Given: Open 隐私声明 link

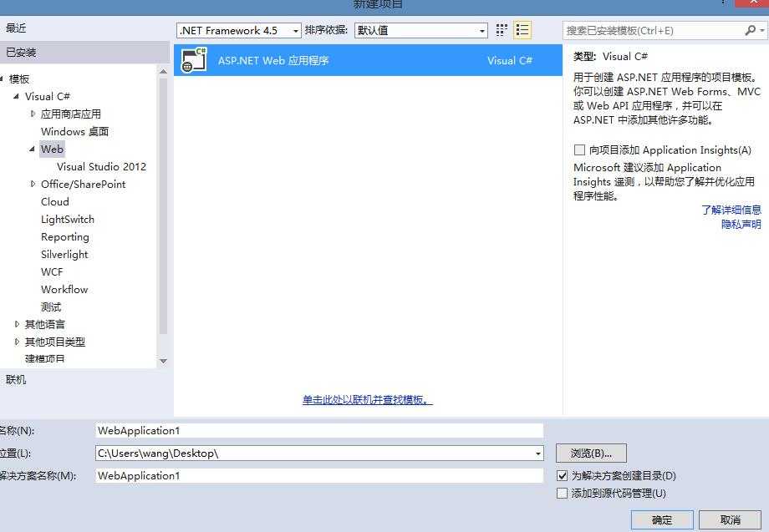Looking at the screenshot, I should (741, 224).
